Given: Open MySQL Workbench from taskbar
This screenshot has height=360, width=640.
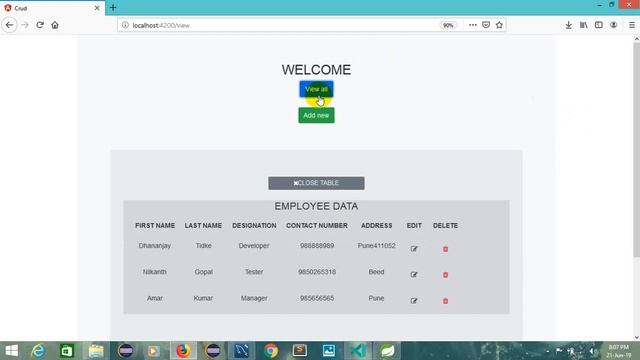Looking at the screenshot, I should pos(241,351).
